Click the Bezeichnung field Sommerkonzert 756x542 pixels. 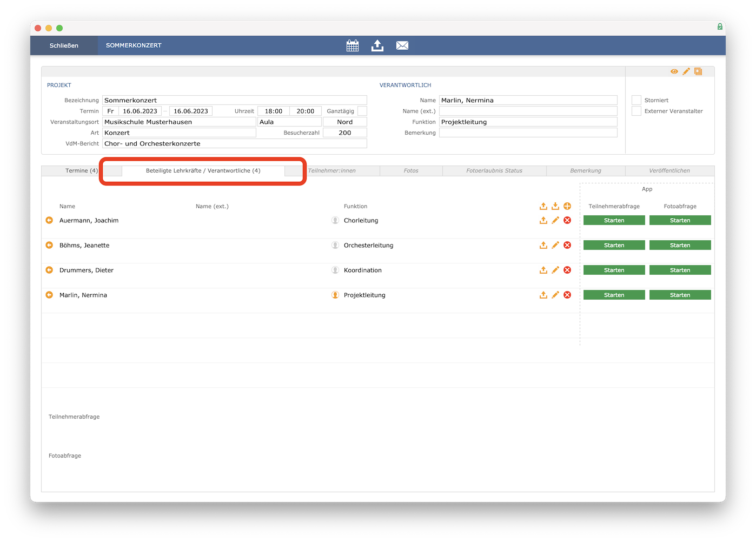pos(235,100)
